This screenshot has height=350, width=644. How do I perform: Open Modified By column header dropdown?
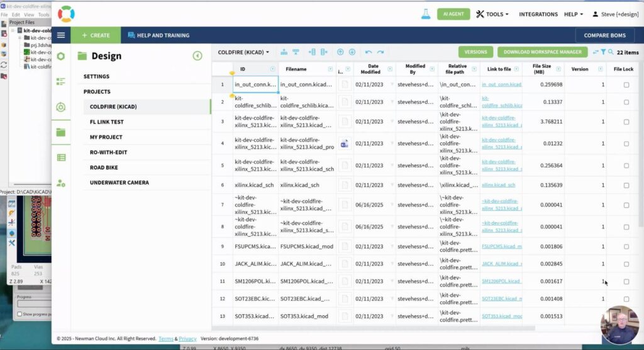click(432, 69)
